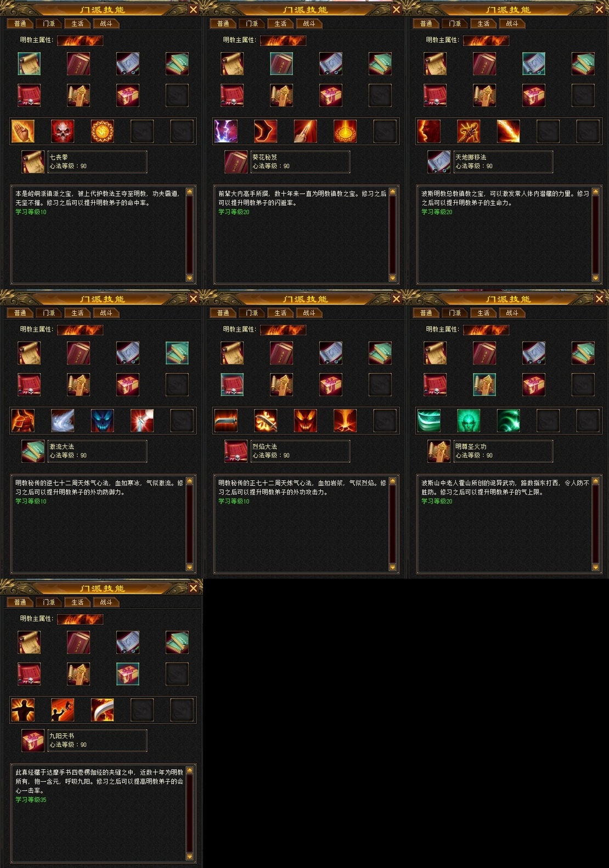Viewport: 609px width, 868px height.
Task: Click the green swirl skill icon
Action: [508, 421]
